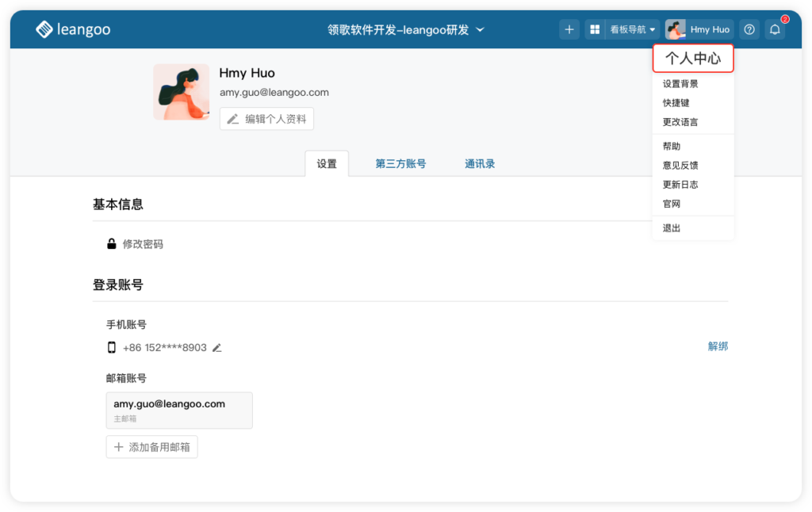The height and width of the screenshot is (512, 812).
Task: Open notifications via the bell icon
Action: (x=775, y=29)
